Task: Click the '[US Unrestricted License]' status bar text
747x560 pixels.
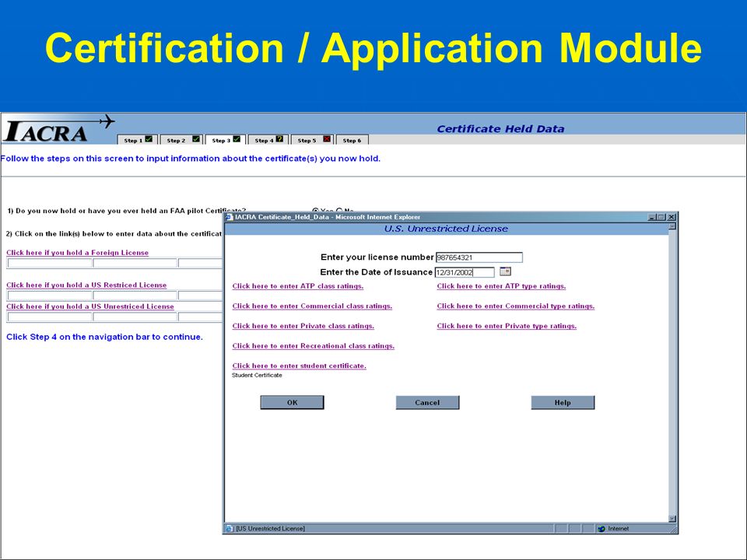Action: coord(270,529)
